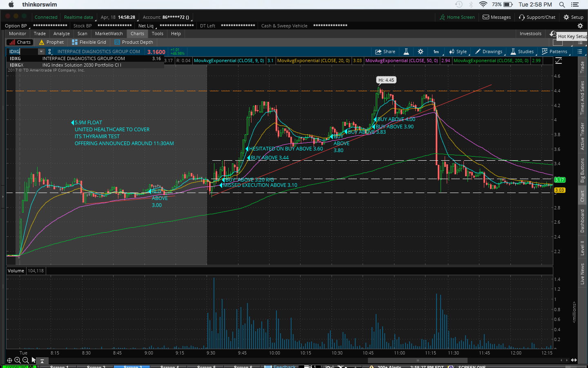This screenshot has width=588, height=368.
Task: Click the IDXG symbol input field
Action: (22, 52)
